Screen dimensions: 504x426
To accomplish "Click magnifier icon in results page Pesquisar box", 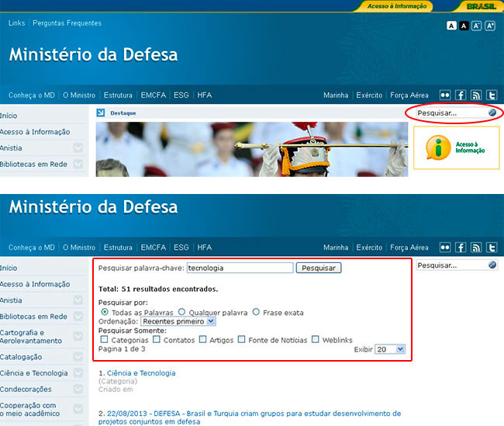I will point(492,265).
